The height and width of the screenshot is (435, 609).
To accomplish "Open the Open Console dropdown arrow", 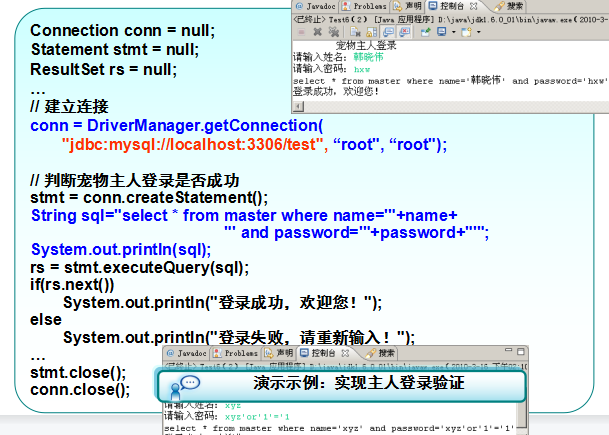I will [x=478, y=32].
